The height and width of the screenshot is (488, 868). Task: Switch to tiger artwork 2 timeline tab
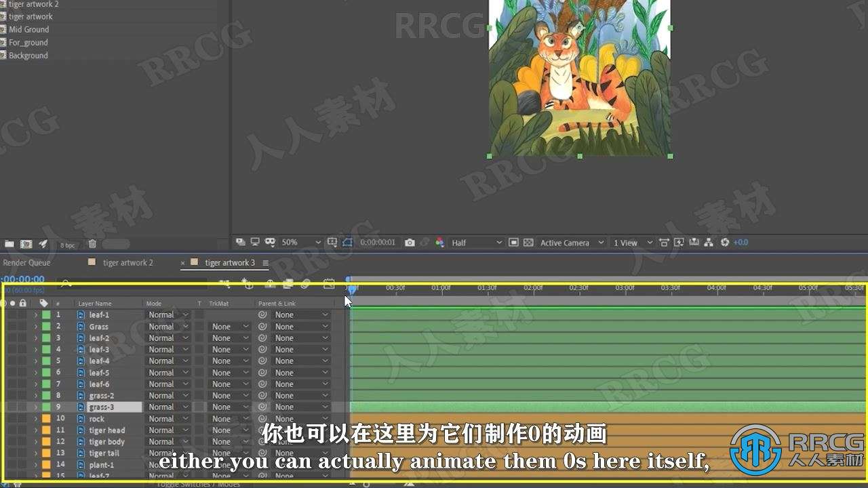(127, 262)
